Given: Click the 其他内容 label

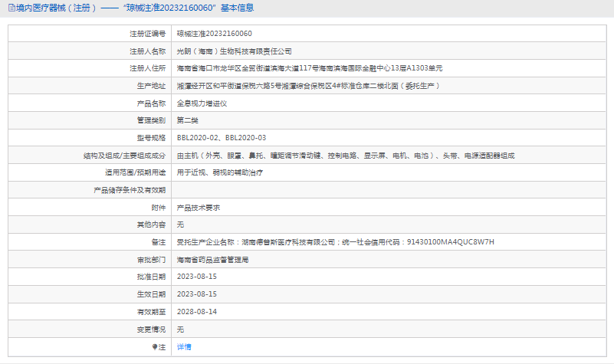Looking at the screenshot, I should (x=151, y=225).
